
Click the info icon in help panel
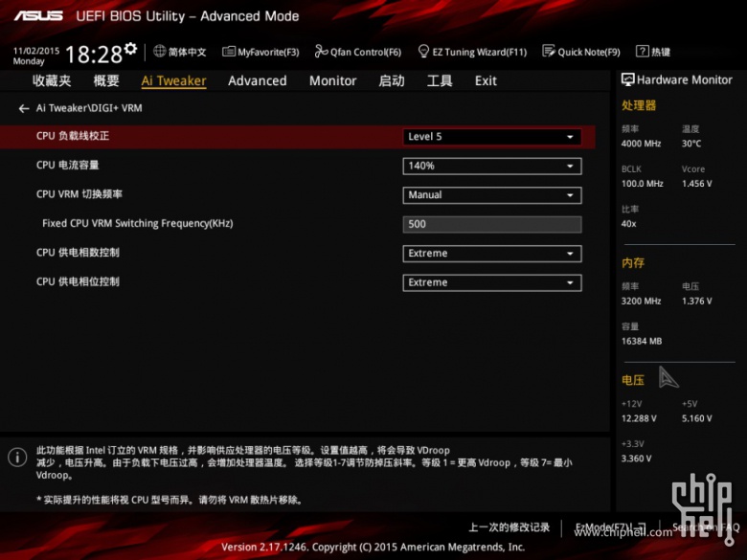(x=17, y=458)
